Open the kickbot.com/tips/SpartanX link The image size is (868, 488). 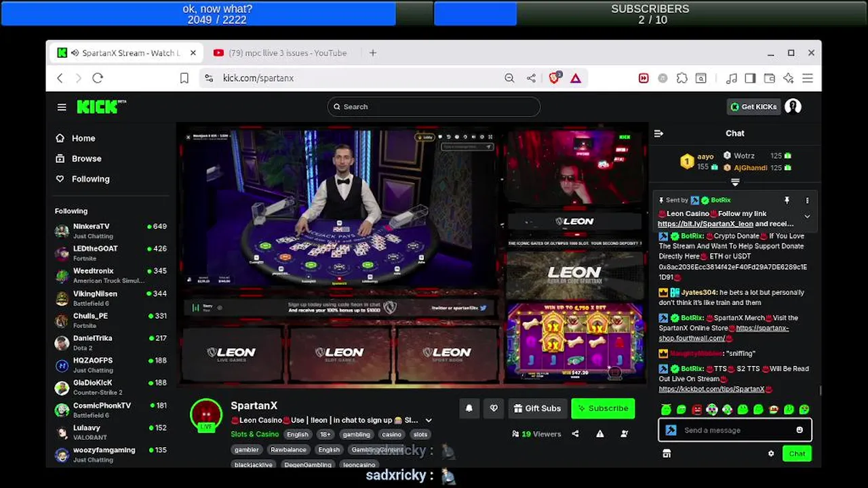click(x=711, y=389)
